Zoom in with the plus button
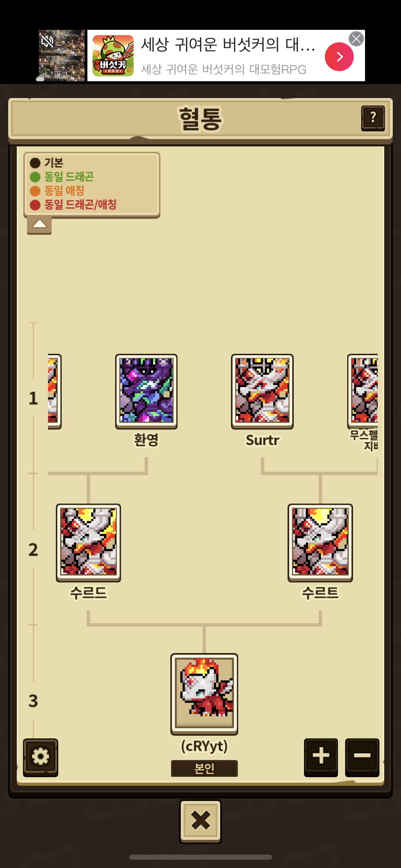Image resolution: width=401 pixels, height=868 pixels. 321,757
